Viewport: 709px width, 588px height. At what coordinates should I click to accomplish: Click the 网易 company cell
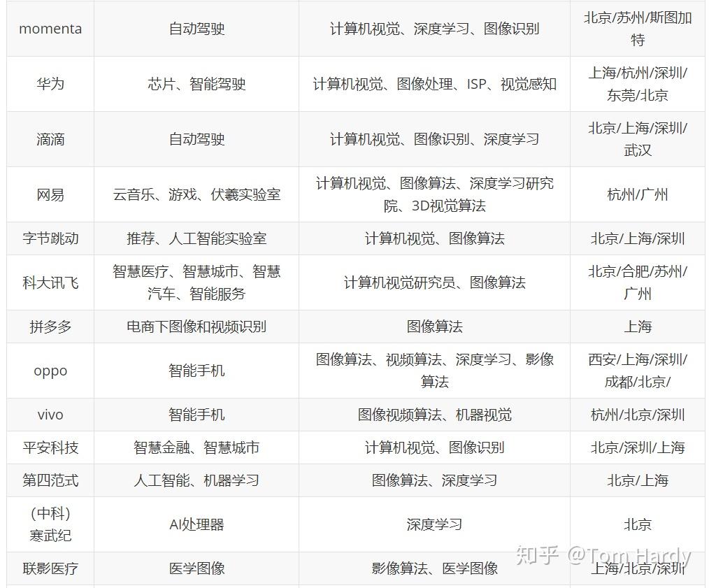(x=50, y=194)
